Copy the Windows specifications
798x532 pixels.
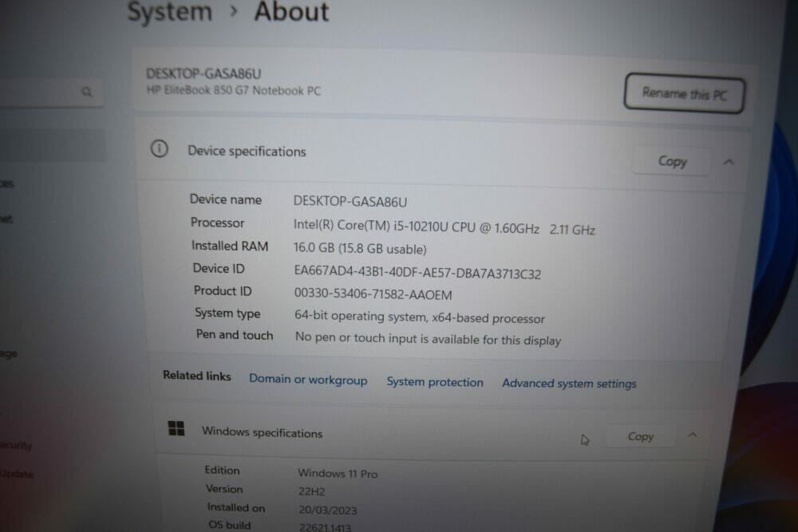point(640,436)
